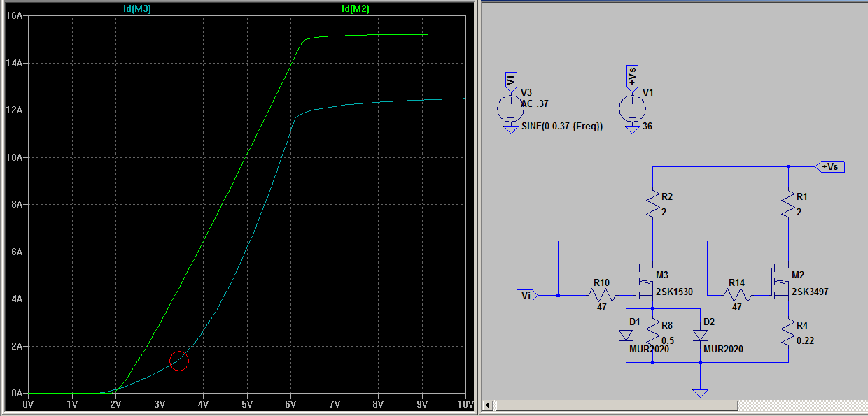Click the 47 value under R10

click(601, 307)
